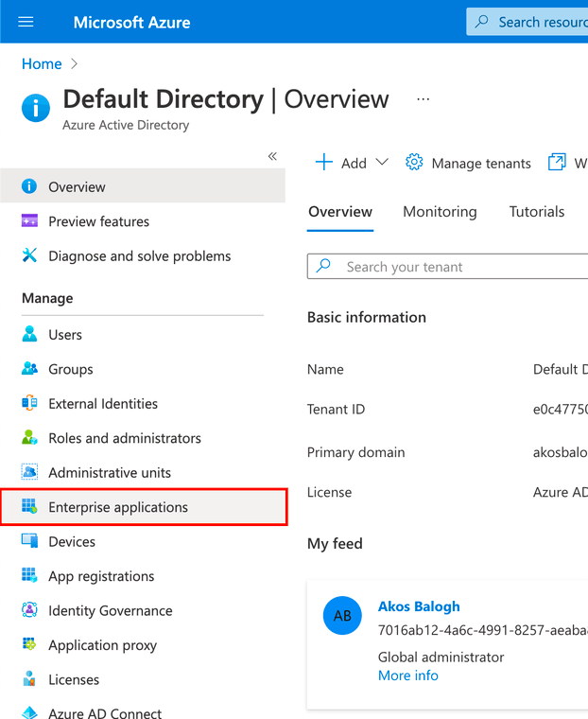588x719 pixels.
Task: Click the Roles and administrators icon
Action: tap(29, 437)
